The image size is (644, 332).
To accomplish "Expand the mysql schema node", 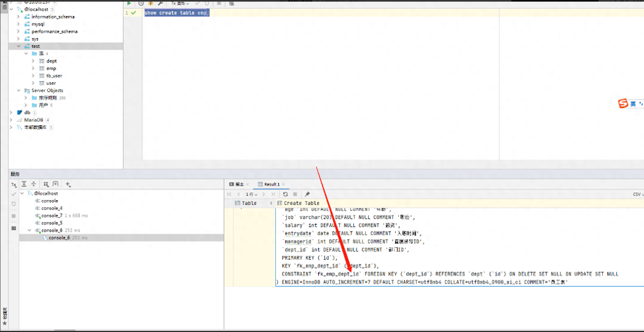I will [x=18, y=24].
